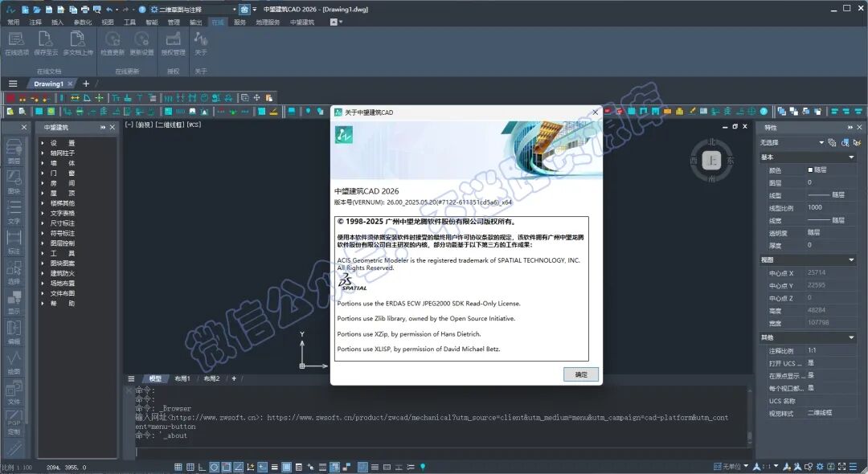The width and height of the screenshot is (868, 474).
Task: Open the document tab hamburger menu
Action: [x=13, y=84]
